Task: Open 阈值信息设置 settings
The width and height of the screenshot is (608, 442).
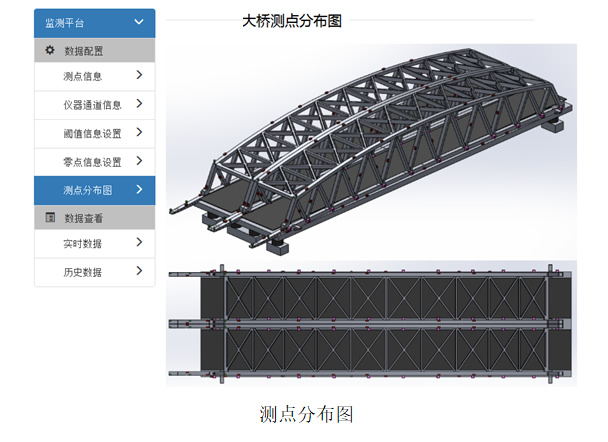Action: tap(95, 134)
